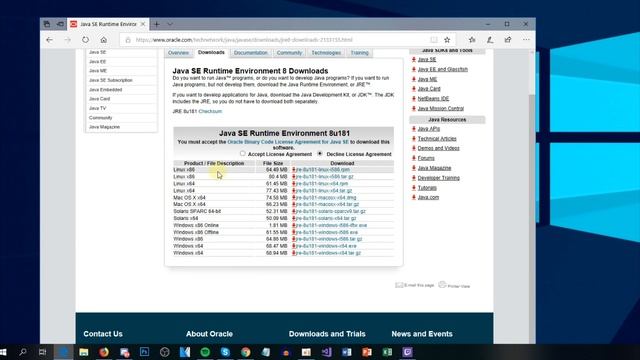Open the Documentation tab

tap(251, 53)
